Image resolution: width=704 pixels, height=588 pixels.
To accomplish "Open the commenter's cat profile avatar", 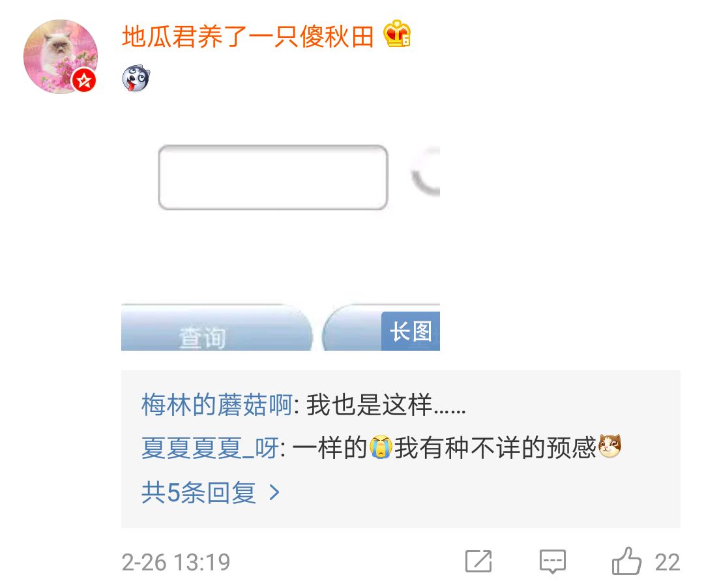I will [x=60, y=57].
